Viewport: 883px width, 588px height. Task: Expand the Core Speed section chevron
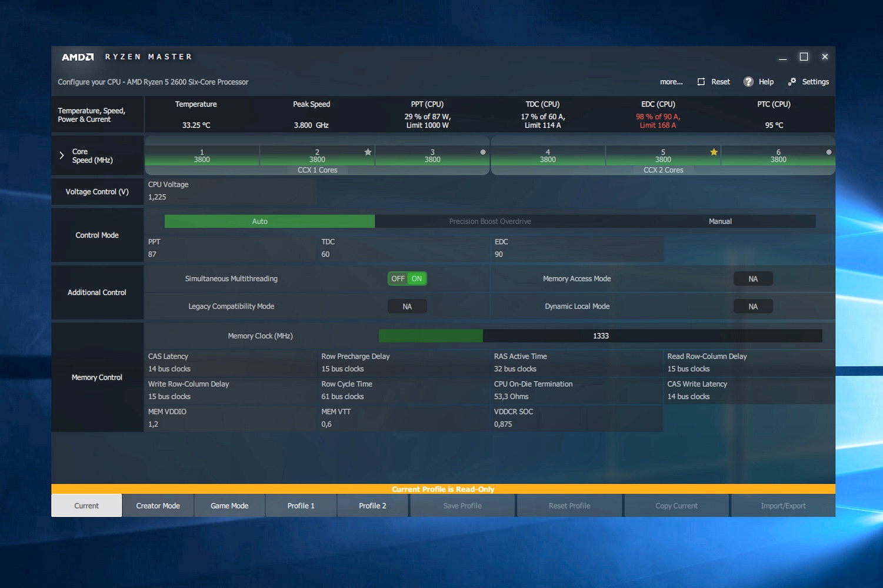click(61, 155)
